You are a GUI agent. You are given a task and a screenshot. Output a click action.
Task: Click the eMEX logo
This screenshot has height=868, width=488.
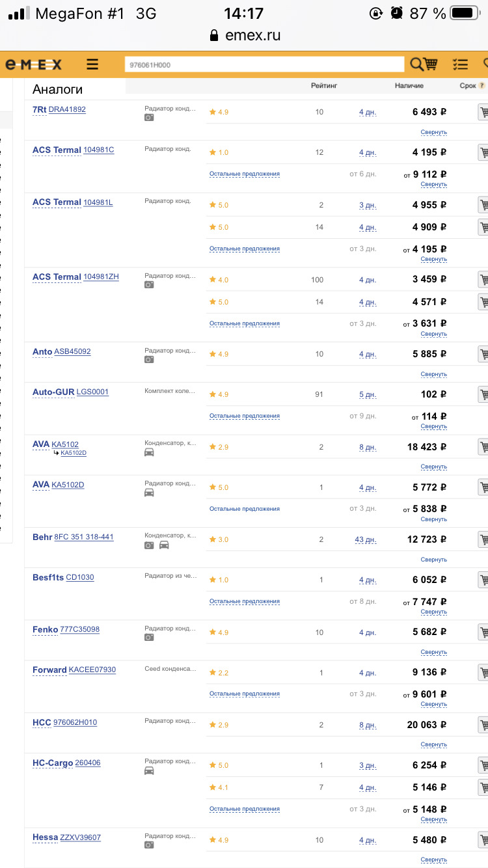tap(34, 64)
